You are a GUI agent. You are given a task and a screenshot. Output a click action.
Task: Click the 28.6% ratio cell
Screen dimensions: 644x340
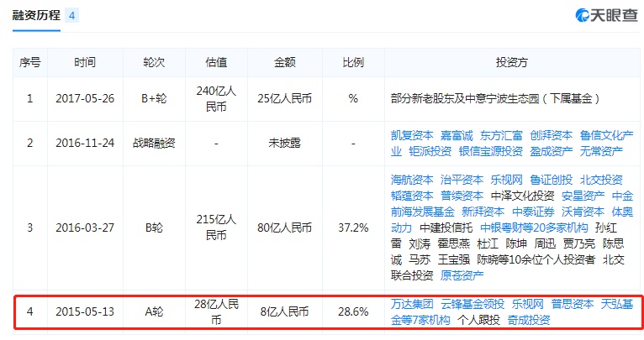(x=353, y=311)
